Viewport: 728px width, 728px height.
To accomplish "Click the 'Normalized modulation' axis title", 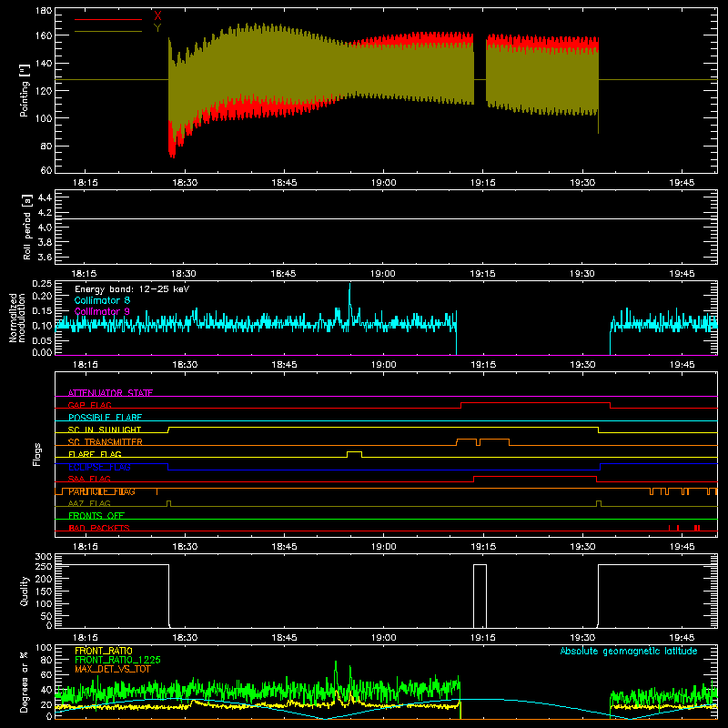I will tap(17, 318).
